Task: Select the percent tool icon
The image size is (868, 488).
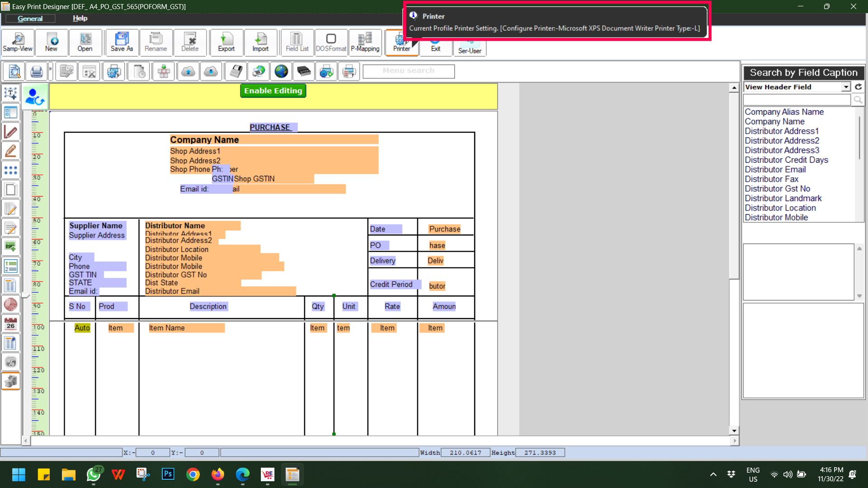Action: click(10, 362)
